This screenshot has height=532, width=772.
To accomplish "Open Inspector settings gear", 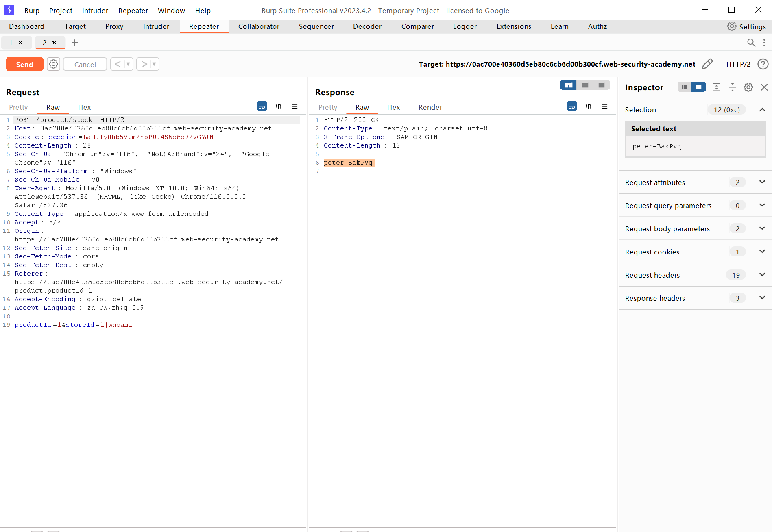I will pos(748,87).
